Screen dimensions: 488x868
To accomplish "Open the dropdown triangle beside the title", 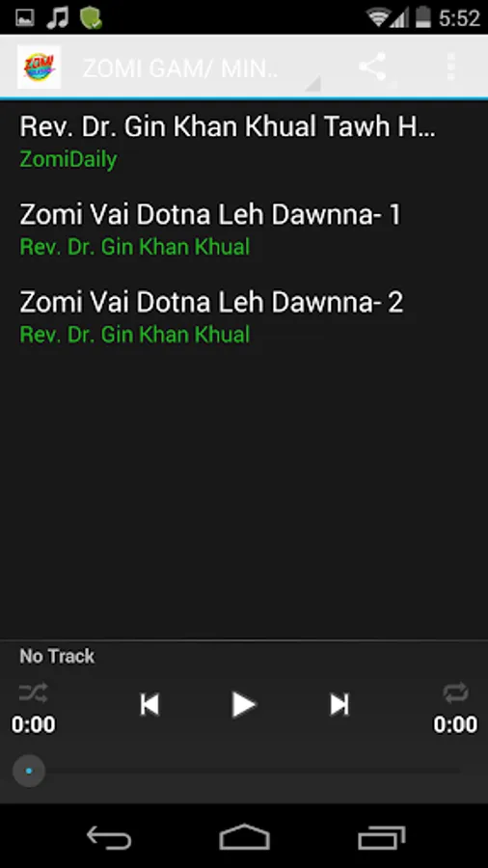I will (313, 84).
